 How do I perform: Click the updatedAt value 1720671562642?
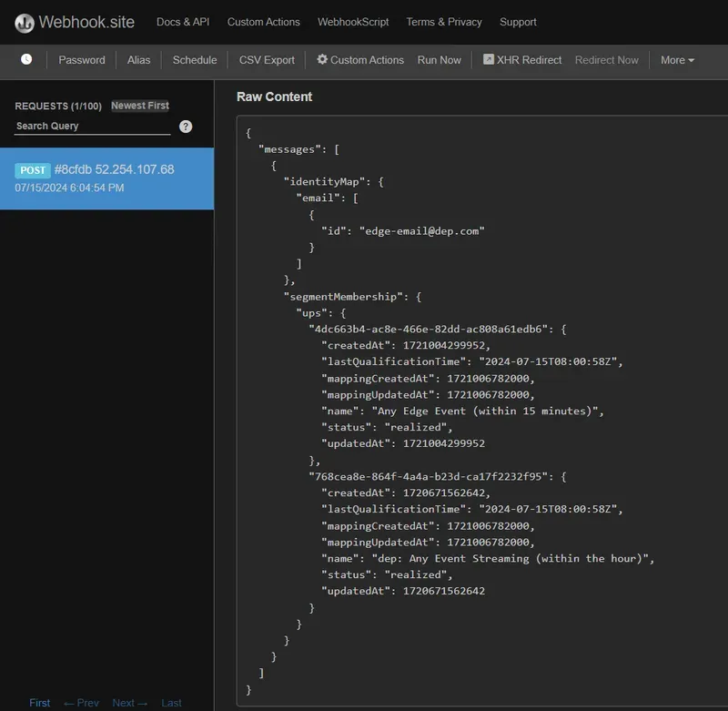(x=443, y=591)
